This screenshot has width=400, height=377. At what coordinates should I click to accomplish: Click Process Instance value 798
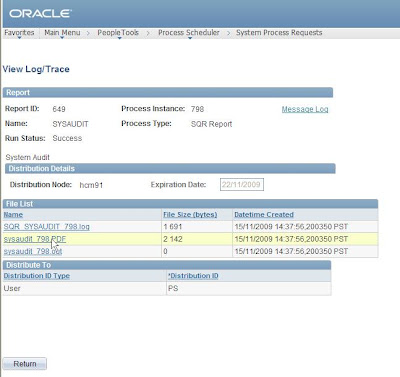click(197, 109)
